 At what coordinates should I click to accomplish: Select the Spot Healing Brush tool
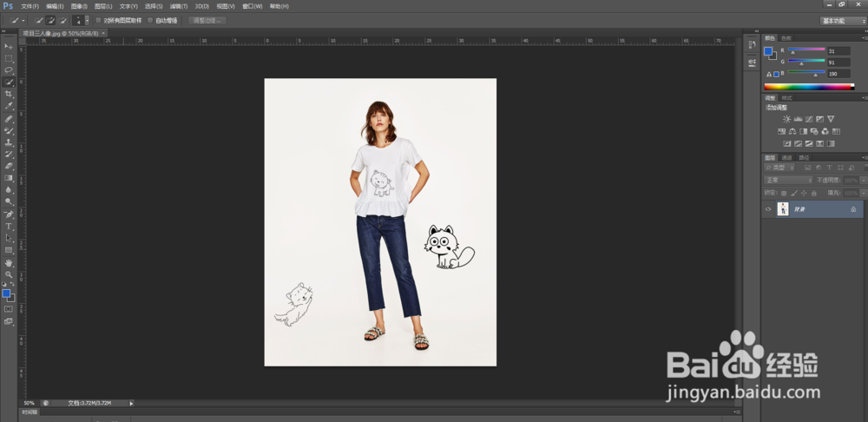(9, 118)
